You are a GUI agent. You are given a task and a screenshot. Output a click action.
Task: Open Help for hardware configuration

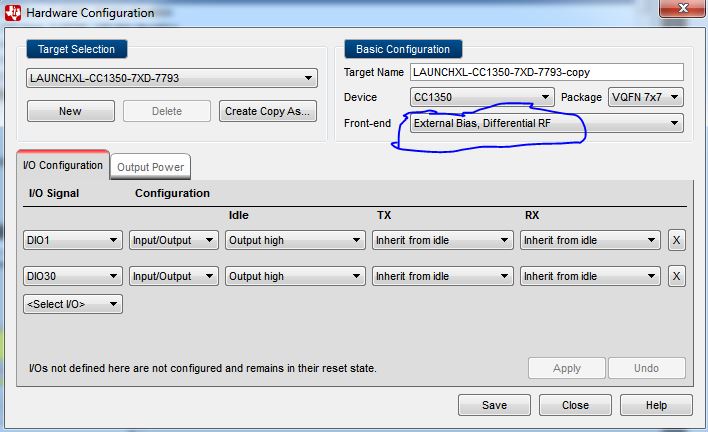coord(656,405)
